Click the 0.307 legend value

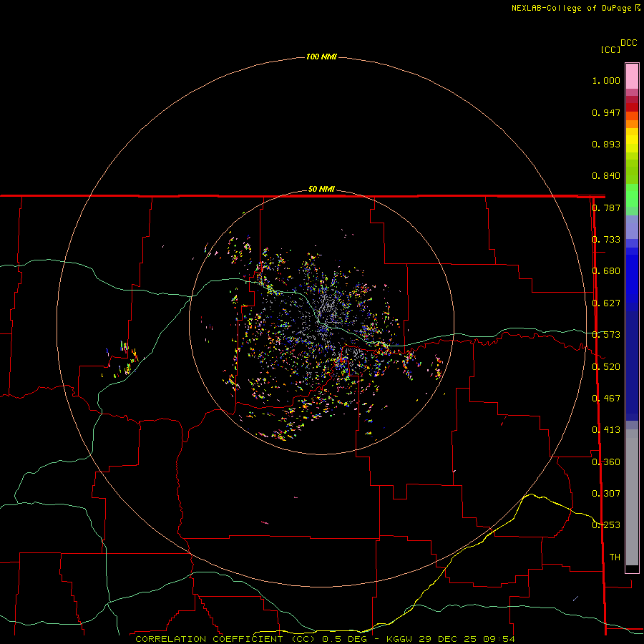606,493
